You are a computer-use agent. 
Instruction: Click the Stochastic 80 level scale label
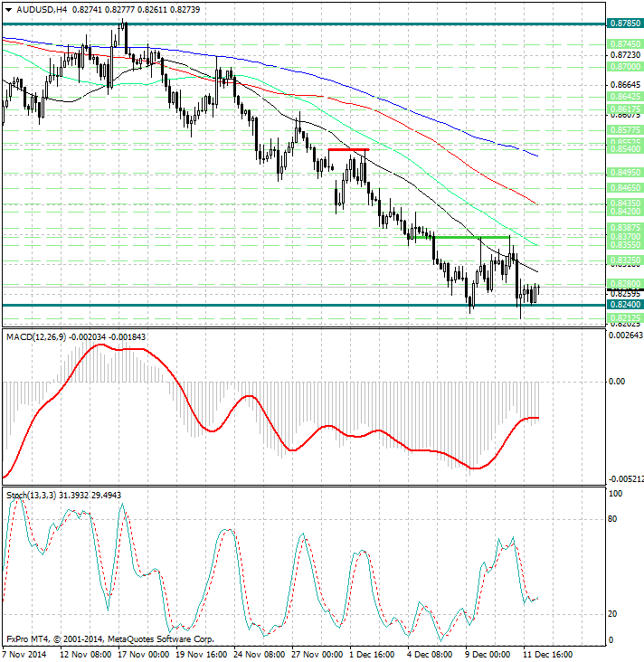614,519
